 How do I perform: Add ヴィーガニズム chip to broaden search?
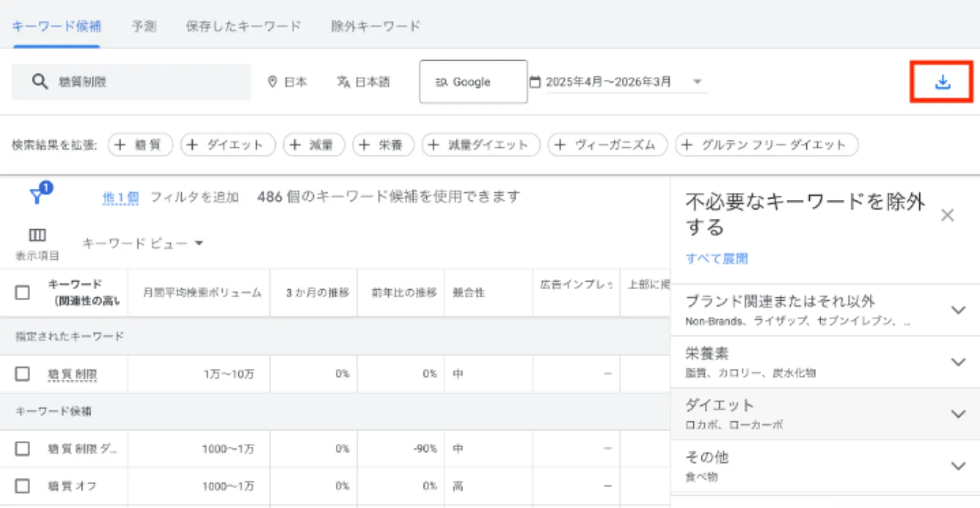tap(608, 145)
